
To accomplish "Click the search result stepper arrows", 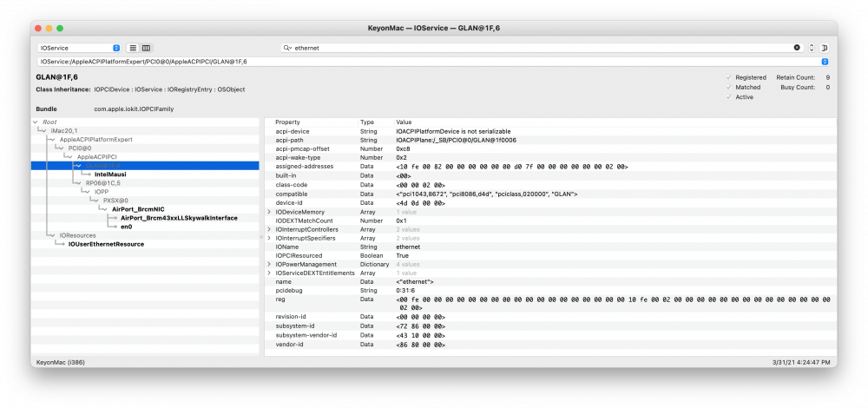I will coord(811,48).
